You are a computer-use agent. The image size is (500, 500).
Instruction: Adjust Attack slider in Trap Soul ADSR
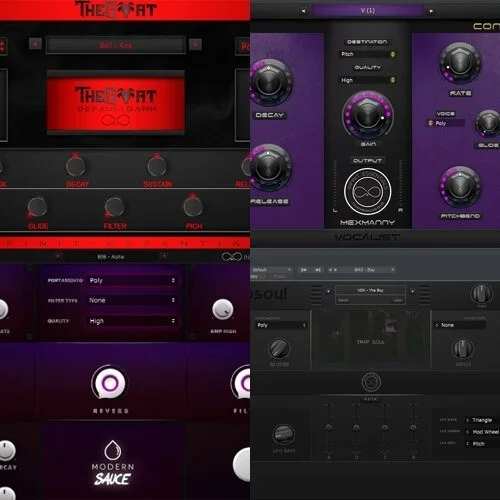pos(329,428)
